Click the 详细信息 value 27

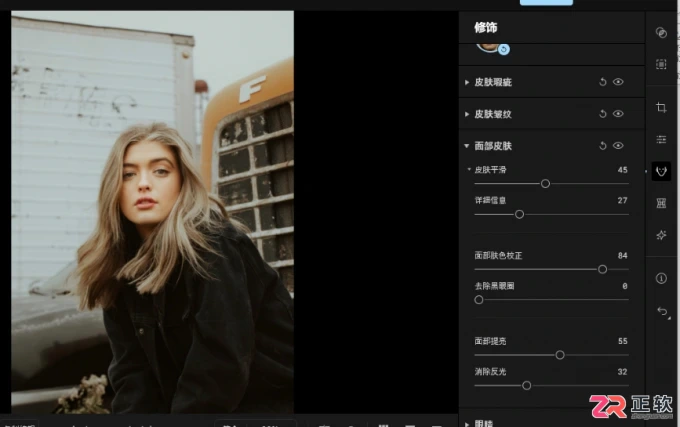(622, 200)
